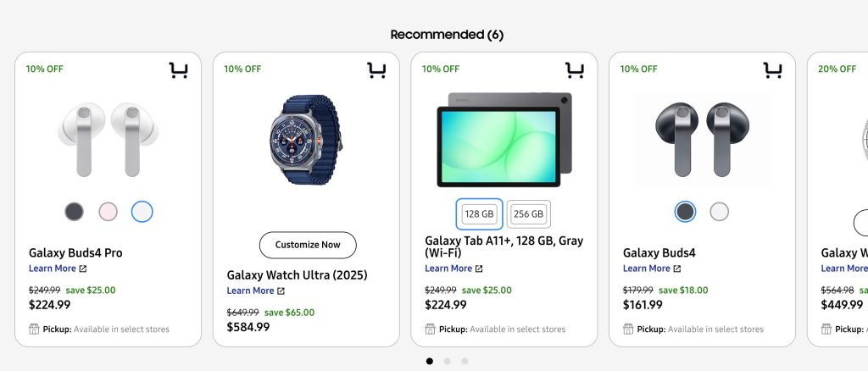The width and height of the screenshot is (868, 371).
Task: Select dark gray color for Buds4 Pro
Action: point(75,212)
